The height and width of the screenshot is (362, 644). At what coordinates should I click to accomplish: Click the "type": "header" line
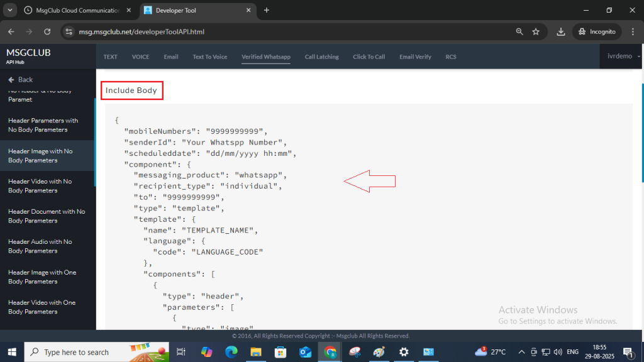point(203,297)
